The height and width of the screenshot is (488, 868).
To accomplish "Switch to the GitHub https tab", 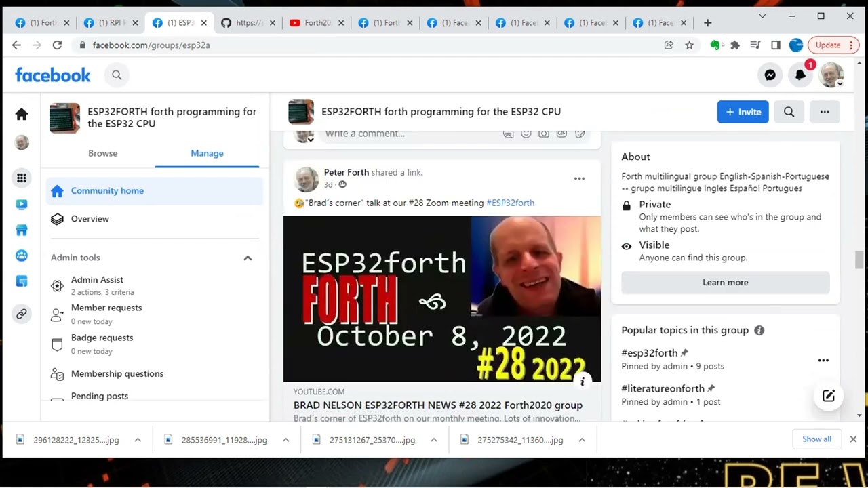I will pos(248,23).
